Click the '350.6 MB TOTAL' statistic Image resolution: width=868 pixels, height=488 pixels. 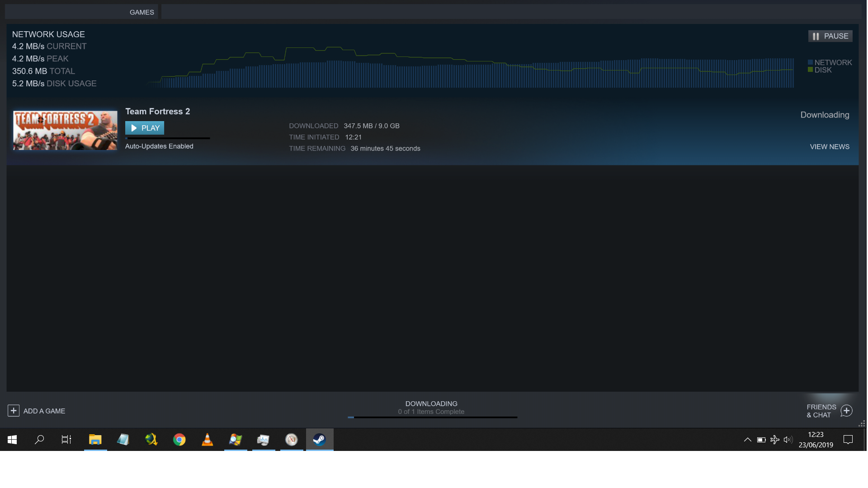click(43, 71)
